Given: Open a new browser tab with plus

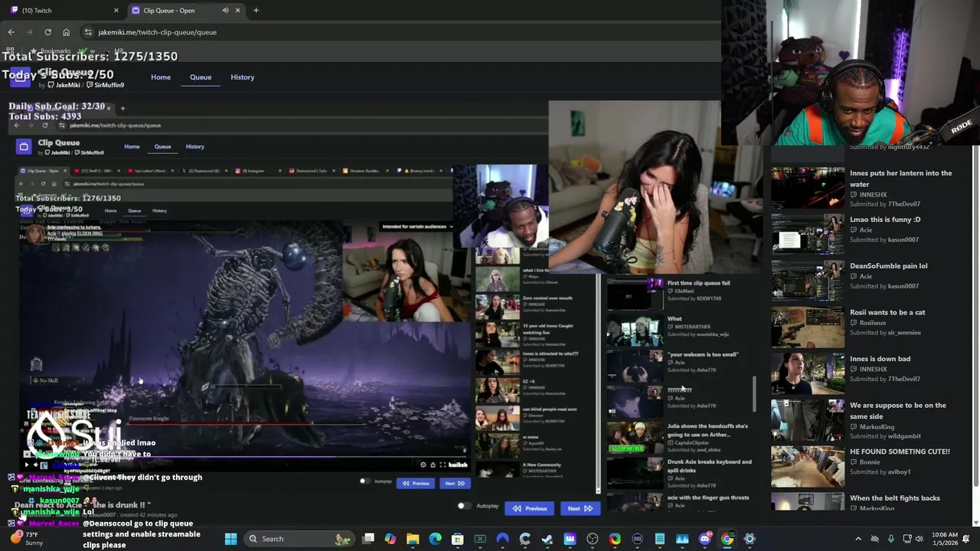Looking at the screenshot, I should click(256, 10).
